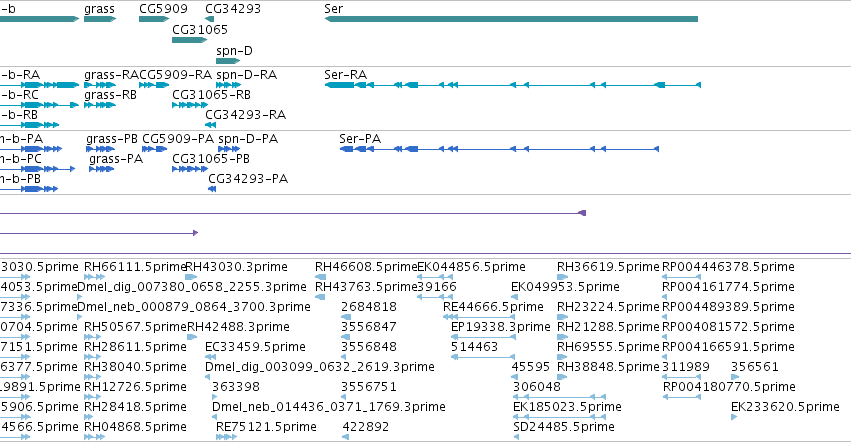This screenshot has height=442, width=851.
Task: Click the RH43763.5prime EST label
Action: click(x=366, y=286)
